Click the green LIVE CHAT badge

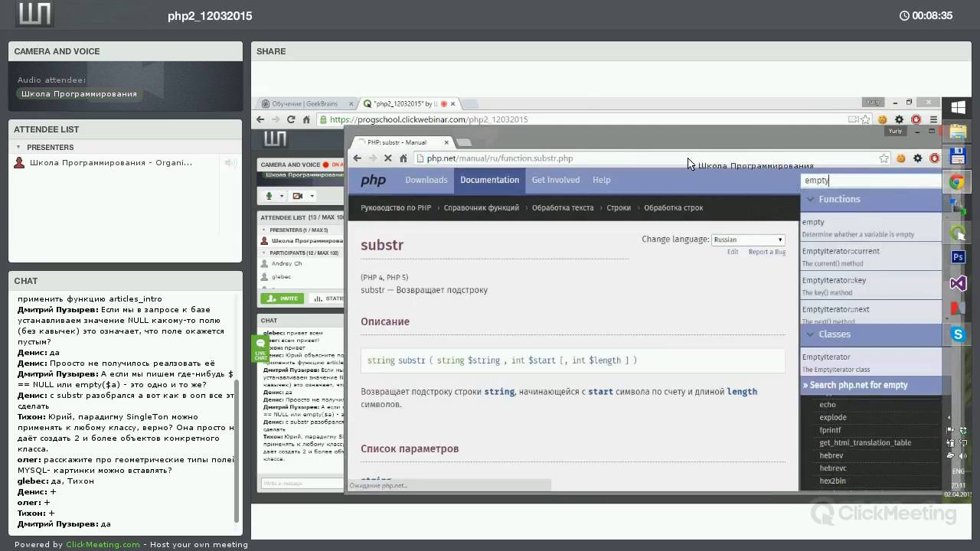click(x=260, y=349)
